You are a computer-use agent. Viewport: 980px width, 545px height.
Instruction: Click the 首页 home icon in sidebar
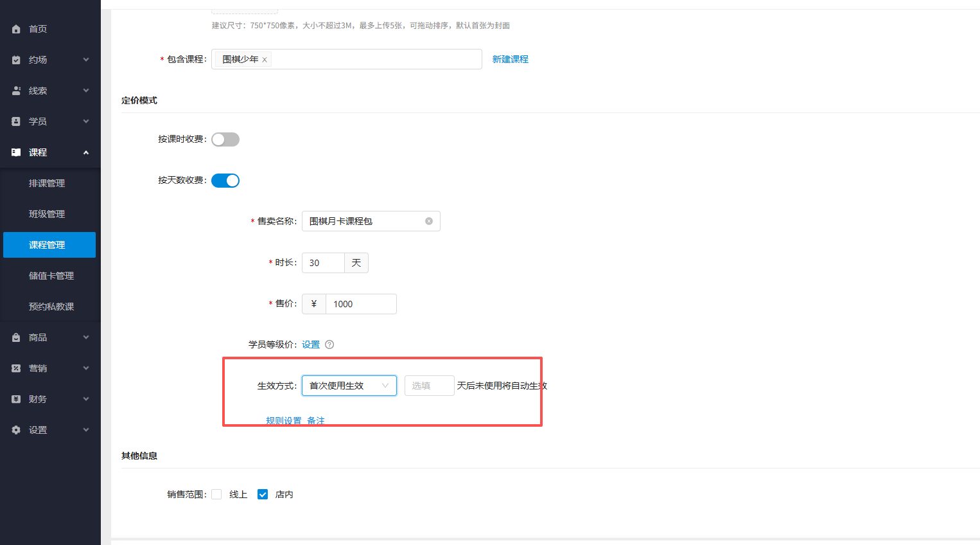point(15,28)
